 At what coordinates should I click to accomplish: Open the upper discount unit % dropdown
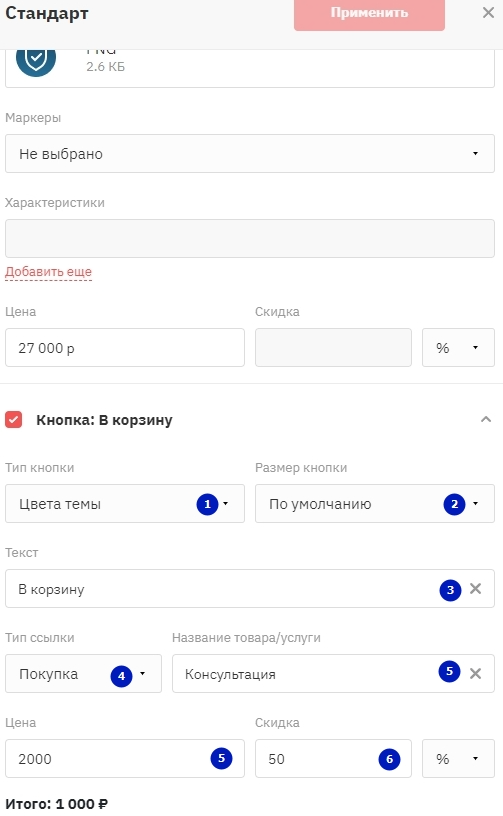458,347
